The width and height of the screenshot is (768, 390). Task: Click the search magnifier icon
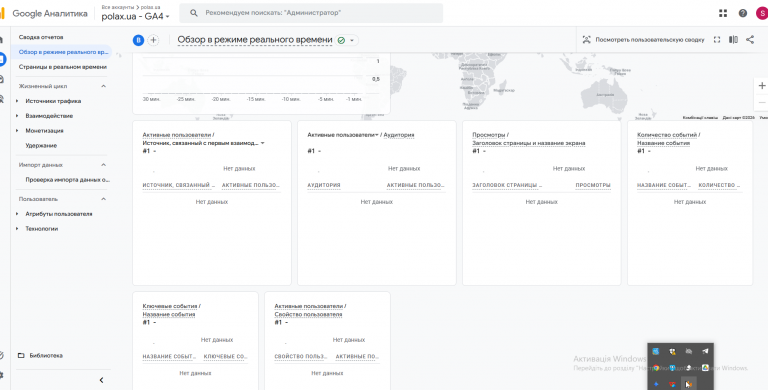(194, 13)
